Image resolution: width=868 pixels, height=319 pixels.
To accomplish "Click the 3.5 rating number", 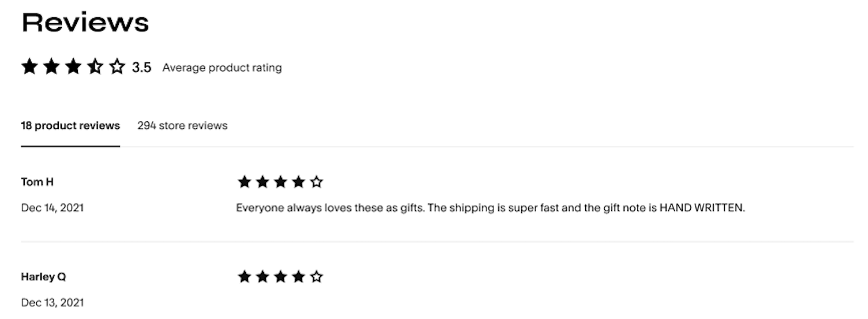I will point(141,68).
